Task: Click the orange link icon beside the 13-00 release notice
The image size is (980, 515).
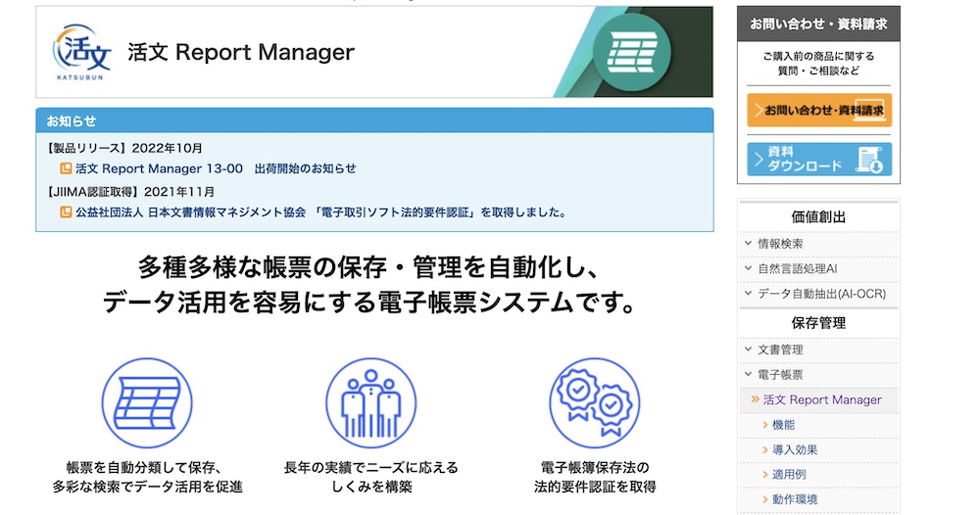Action: pos(65,168)
